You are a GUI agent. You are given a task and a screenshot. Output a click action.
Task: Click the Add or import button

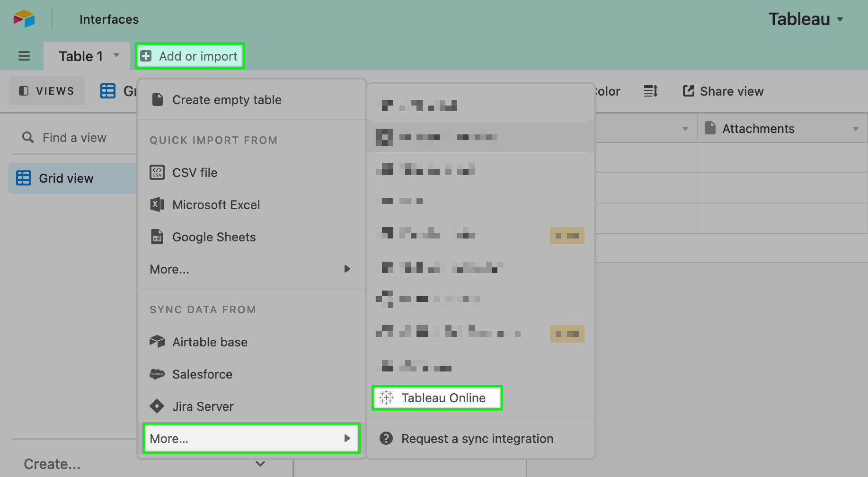190,56
